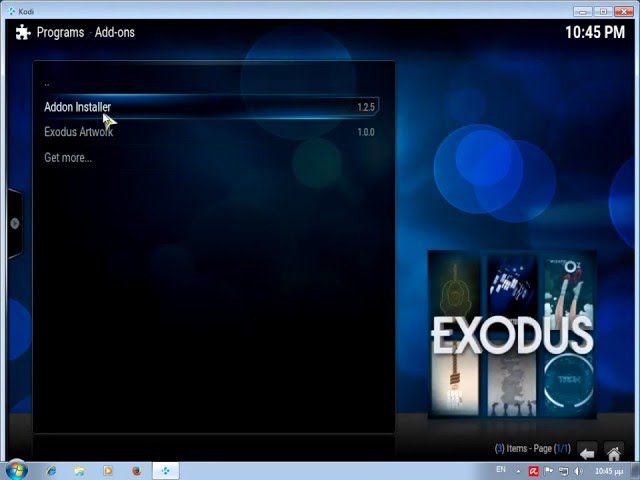This screenshot has height=480, width=640.
Task: Open Windows Media Player from taskbar
Action: point(108,471)
